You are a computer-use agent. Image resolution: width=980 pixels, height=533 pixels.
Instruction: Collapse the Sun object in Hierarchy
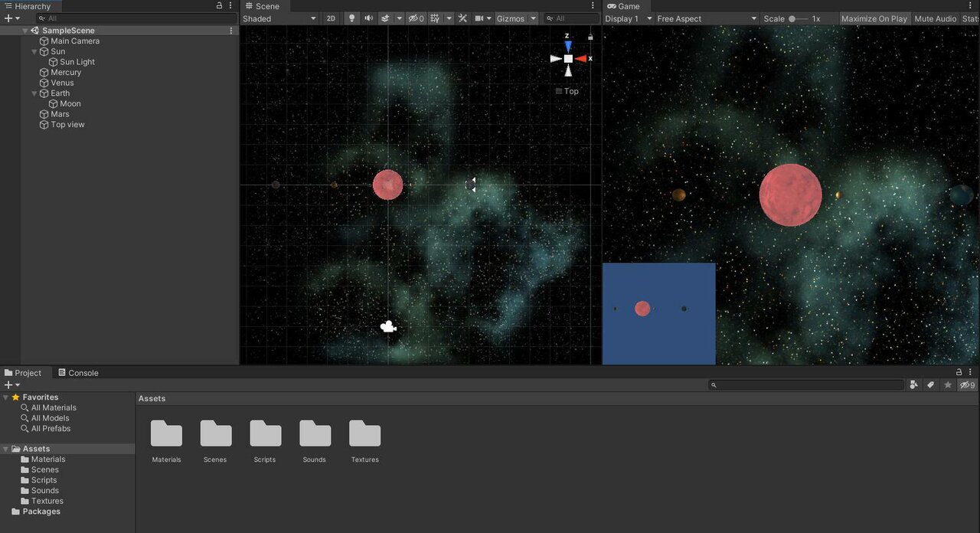click(34, 51)
